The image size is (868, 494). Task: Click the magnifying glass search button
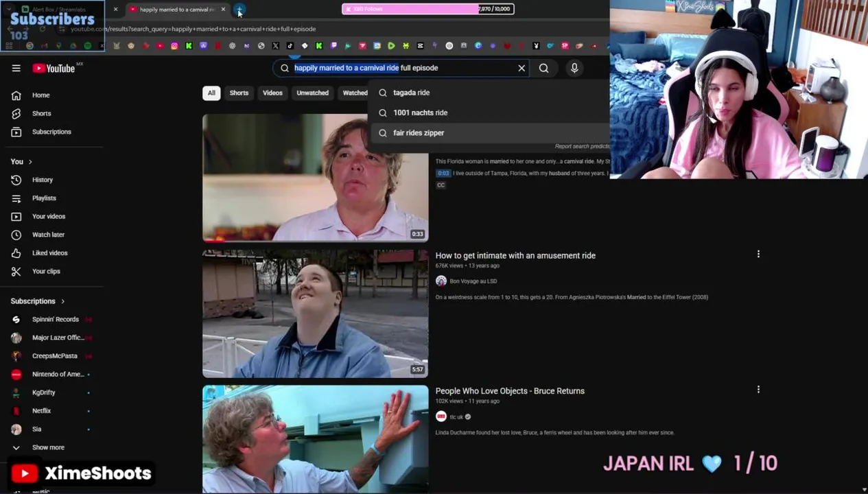(543, 68)
